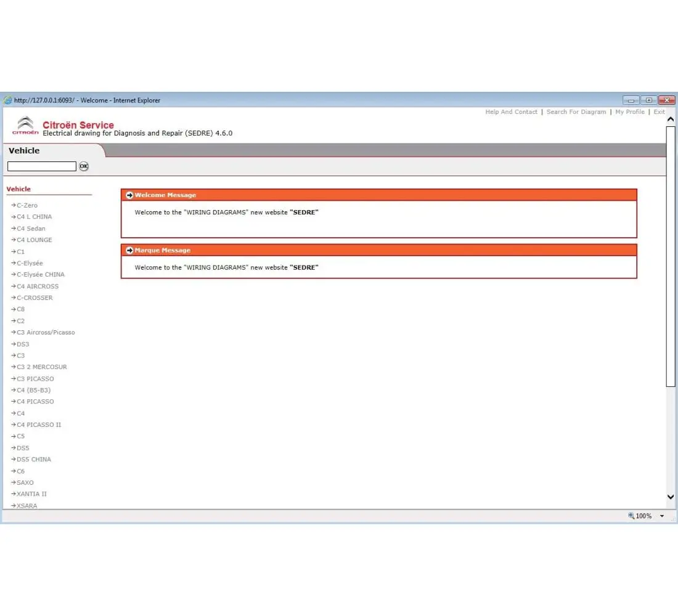Click Citroën Service title text

tap(78, 125)
